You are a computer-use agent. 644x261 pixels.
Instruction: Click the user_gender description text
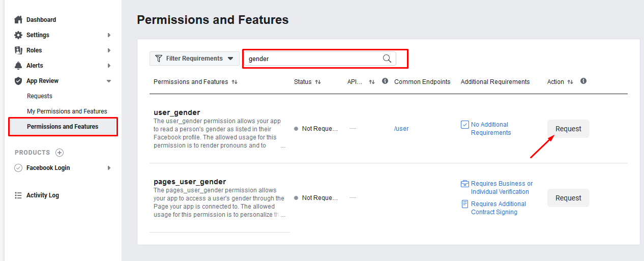(x=219, y=133)
